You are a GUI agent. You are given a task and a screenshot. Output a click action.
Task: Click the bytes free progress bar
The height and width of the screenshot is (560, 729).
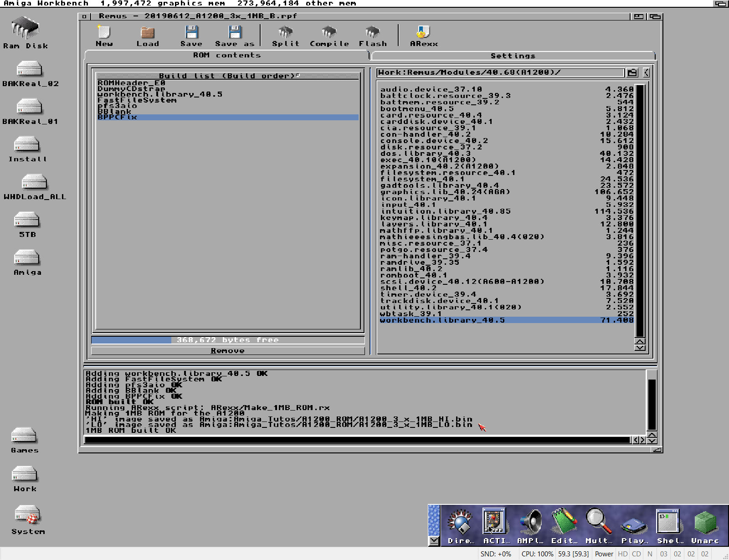[x=228, y=340]
